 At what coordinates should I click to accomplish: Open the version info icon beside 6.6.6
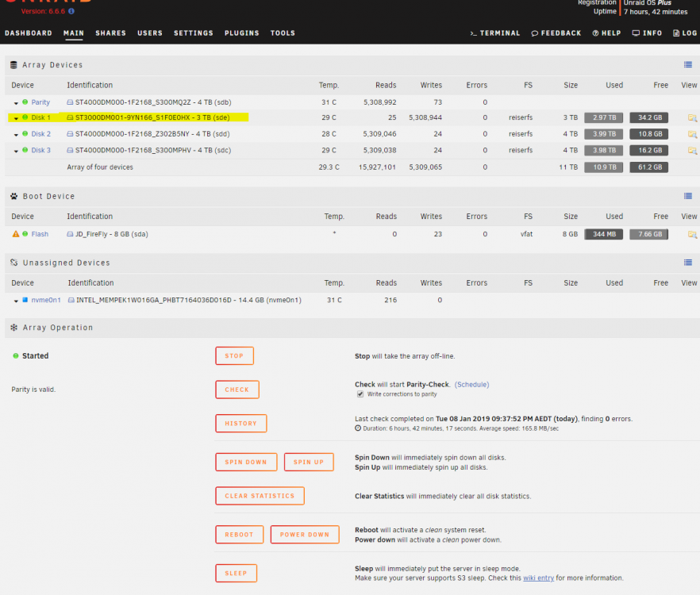(x=71, y=11)
